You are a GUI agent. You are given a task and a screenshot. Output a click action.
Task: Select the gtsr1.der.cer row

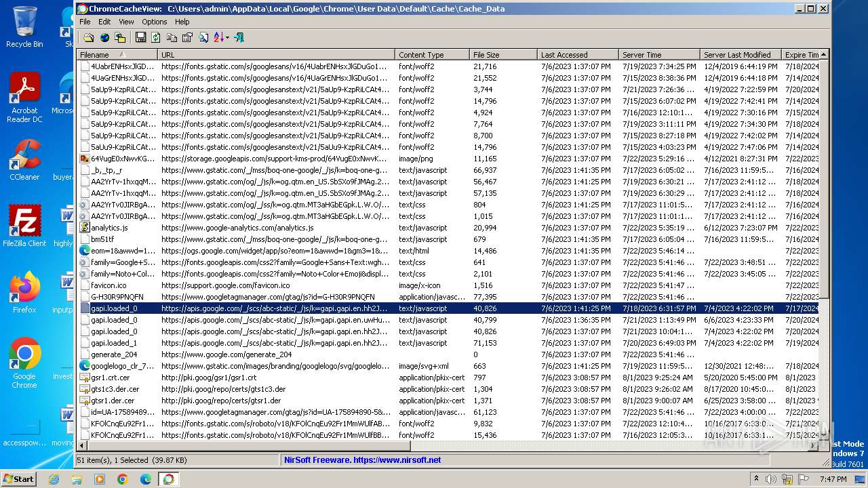pyautogui.click(x=448, y=401)
